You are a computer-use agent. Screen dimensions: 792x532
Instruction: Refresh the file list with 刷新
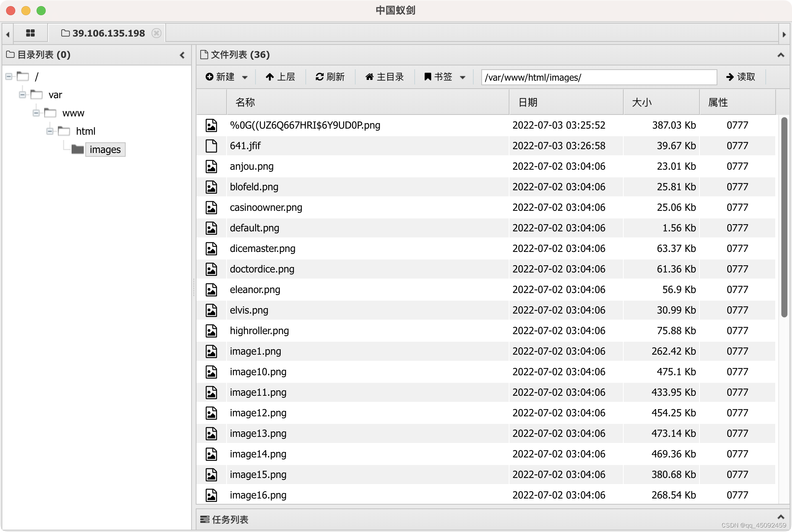click(330, 77)
